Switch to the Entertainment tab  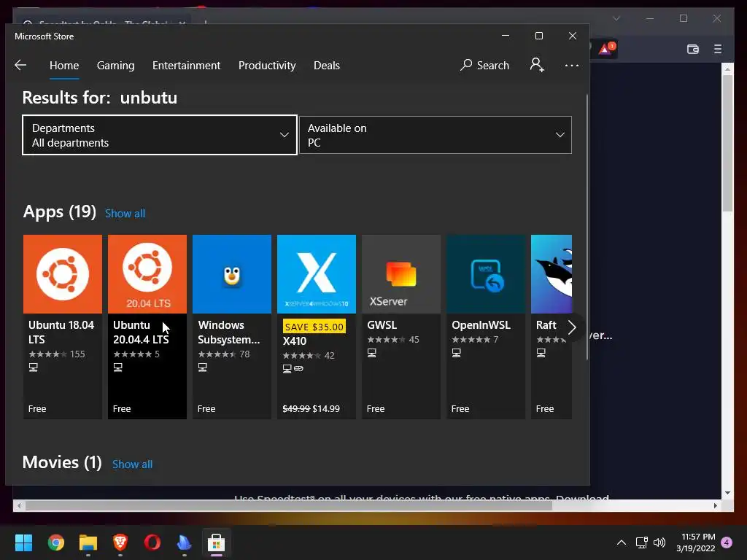(x=186, y=66)
